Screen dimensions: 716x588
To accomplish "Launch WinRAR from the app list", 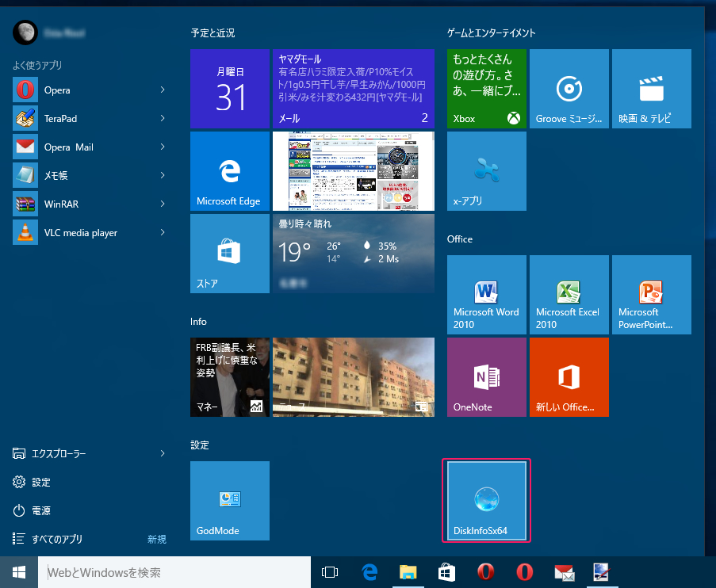I will point(89,204).
